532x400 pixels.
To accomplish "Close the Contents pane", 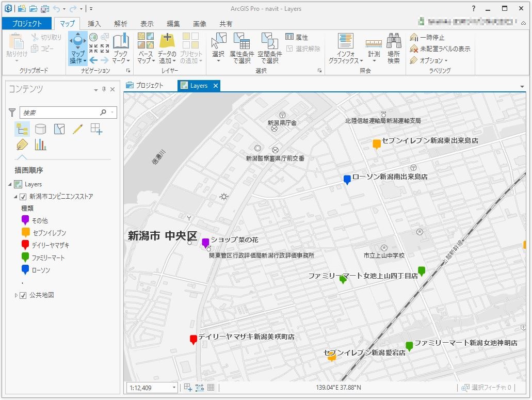I will pyautogui.click(x=112, y=89).
